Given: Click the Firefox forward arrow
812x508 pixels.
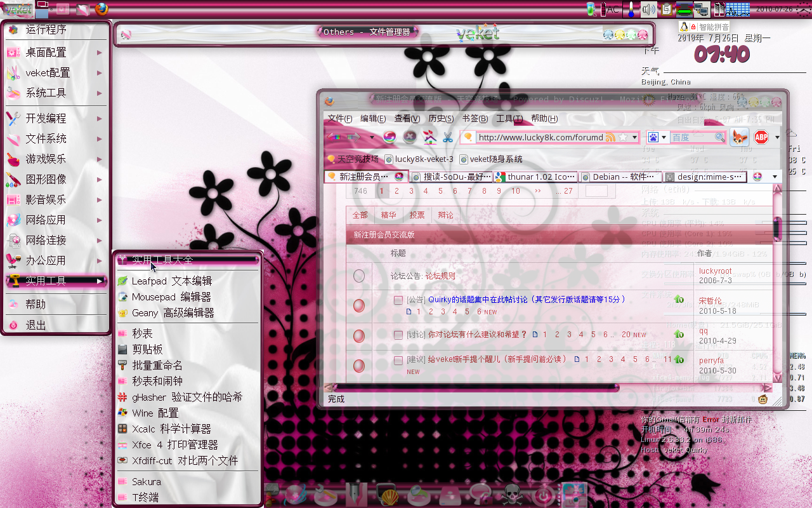Looking at the screenshot, I should [x=353, y=137].
